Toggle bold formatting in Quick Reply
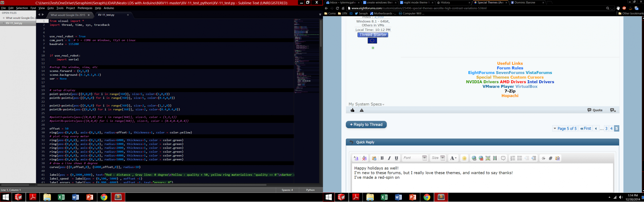The height and width of the screenshot is (202, 644). [382, 158]
